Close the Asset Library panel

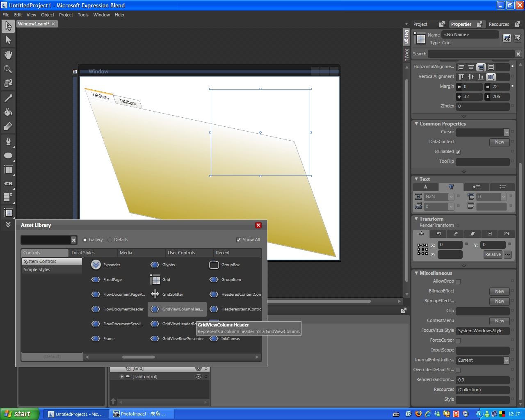(x=258, y=225)
